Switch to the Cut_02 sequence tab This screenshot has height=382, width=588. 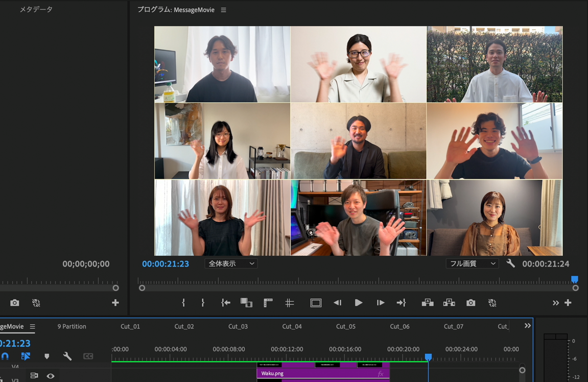click(184, 326)
